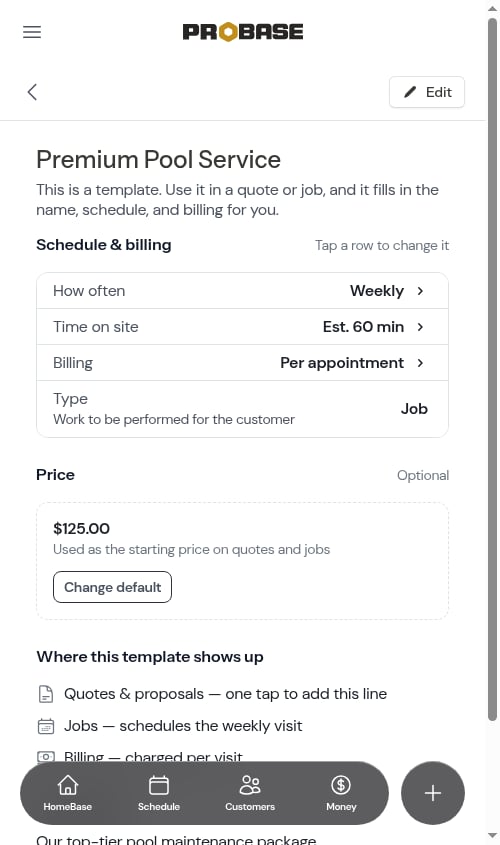500x845 pixels.
Task: Click the Premium Pool Service title
Action: (158, 160)
